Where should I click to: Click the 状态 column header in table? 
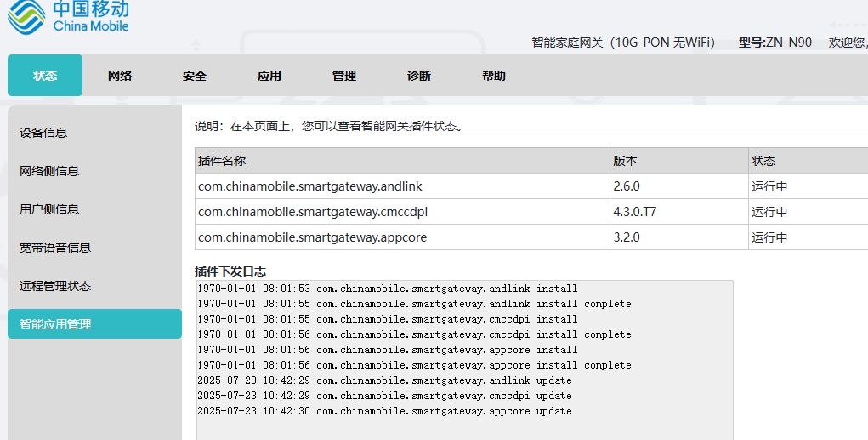click(808, 161)
